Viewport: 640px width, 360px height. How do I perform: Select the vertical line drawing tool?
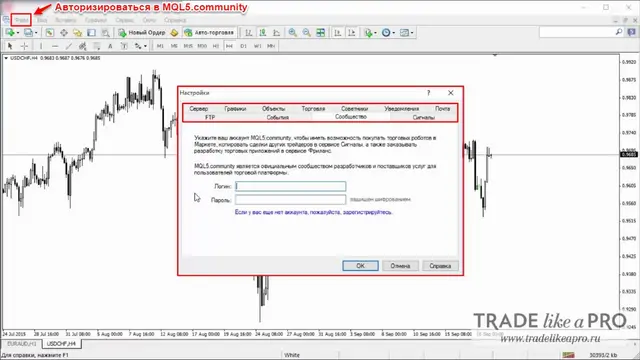41,46
